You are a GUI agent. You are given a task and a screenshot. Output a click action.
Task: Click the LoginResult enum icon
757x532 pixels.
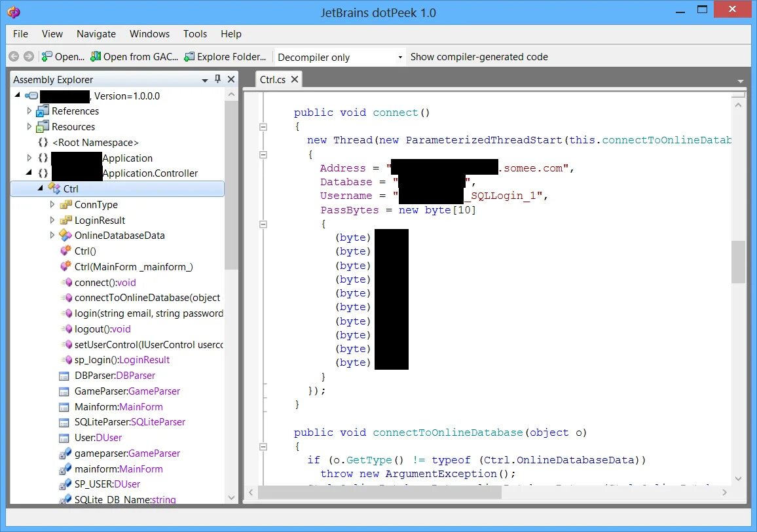(65, 220)
